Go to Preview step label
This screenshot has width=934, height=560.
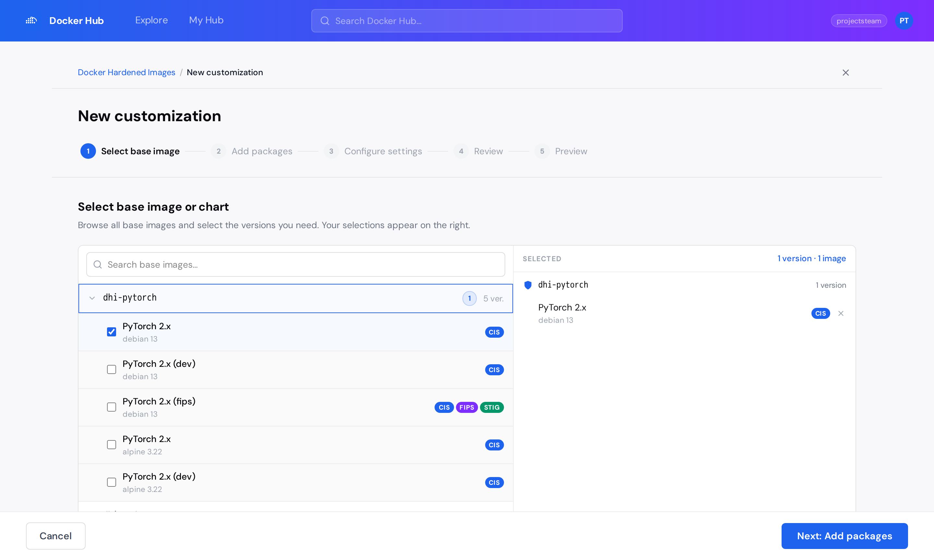coord(571,151)
